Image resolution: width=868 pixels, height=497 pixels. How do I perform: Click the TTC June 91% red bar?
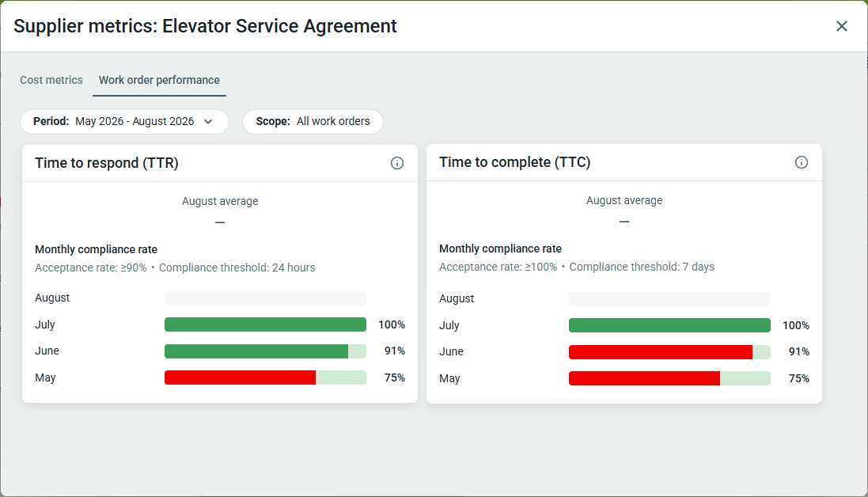tap(669, 352)
